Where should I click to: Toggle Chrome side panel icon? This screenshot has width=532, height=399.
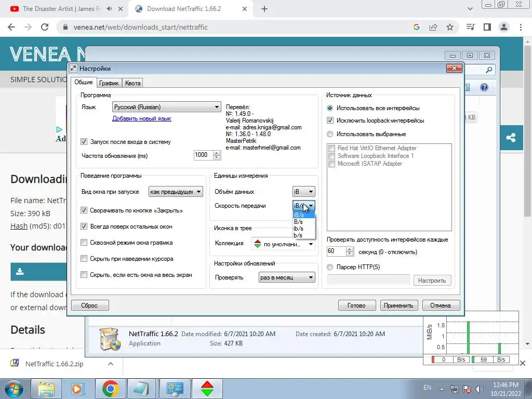click(x=487, y=27)
